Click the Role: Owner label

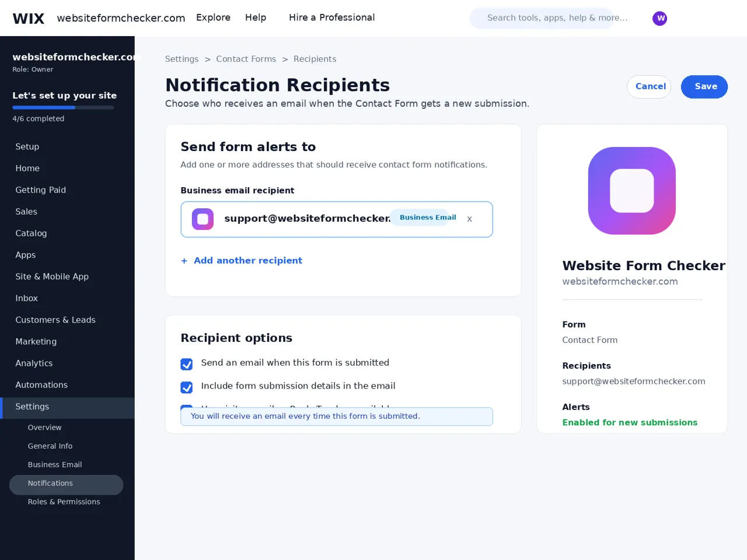(33, 69)
